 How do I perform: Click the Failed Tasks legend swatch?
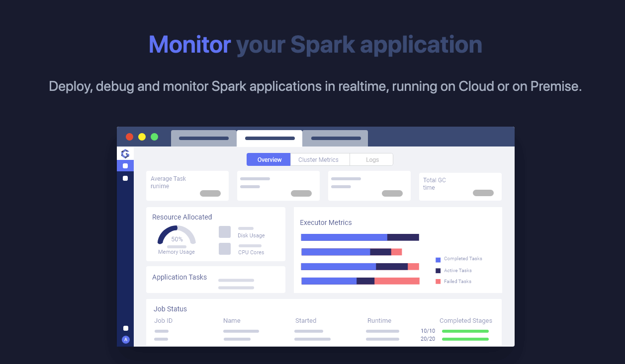438,282
